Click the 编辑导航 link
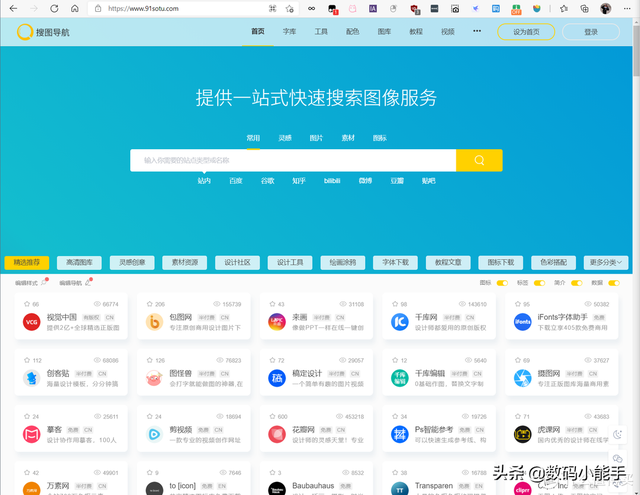 click(75, 283)
